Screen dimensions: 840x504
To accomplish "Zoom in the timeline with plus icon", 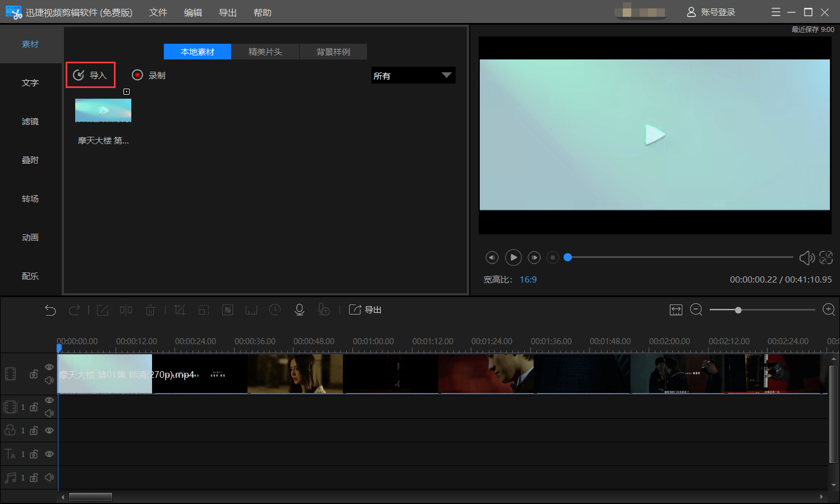I will 829,310.
